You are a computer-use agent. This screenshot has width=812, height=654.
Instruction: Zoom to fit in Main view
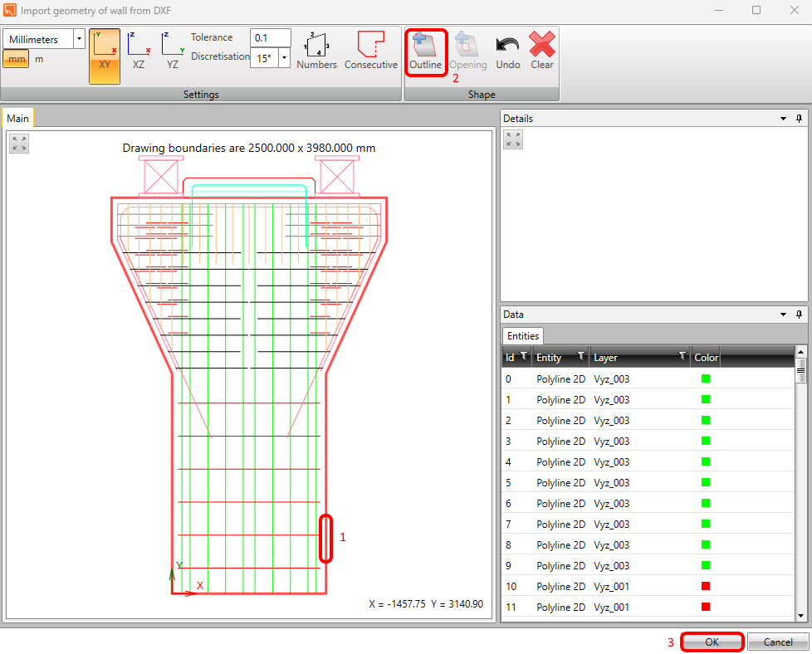[19, 144]
